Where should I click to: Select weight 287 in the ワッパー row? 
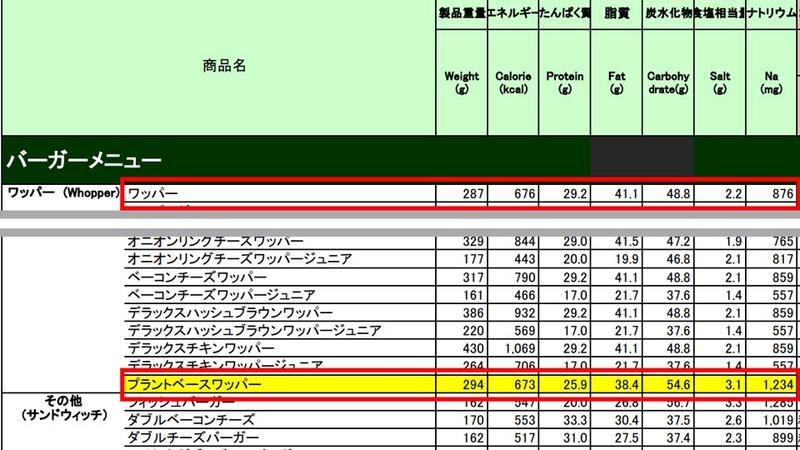tap(472, 194)
